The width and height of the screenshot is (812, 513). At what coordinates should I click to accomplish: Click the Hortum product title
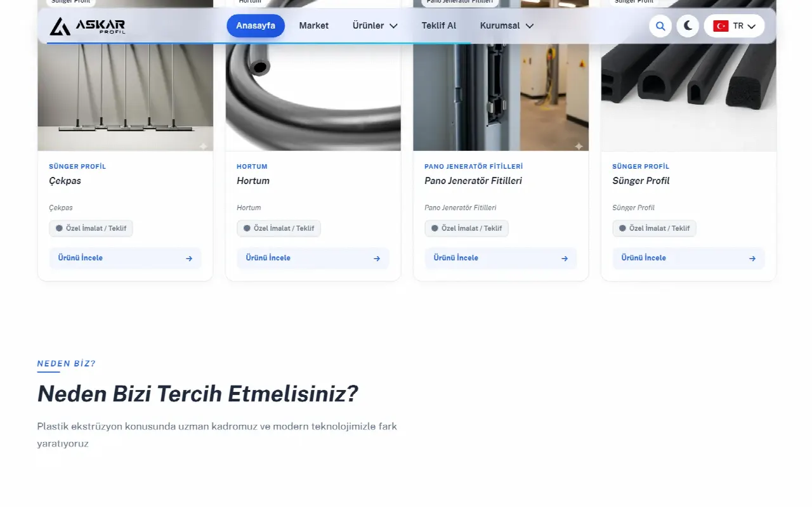point(253,181)
